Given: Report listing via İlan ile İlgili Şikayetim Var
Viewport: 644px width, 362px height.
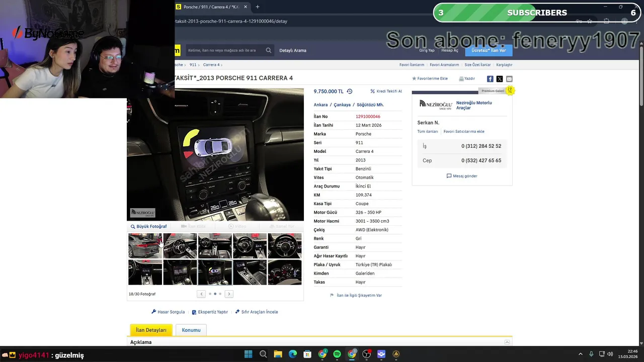Looking at the screenshot, I should click(356, 295).
